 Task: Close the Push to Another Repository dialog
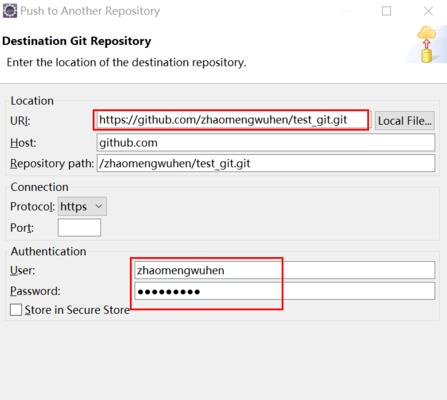click(428, 11)
